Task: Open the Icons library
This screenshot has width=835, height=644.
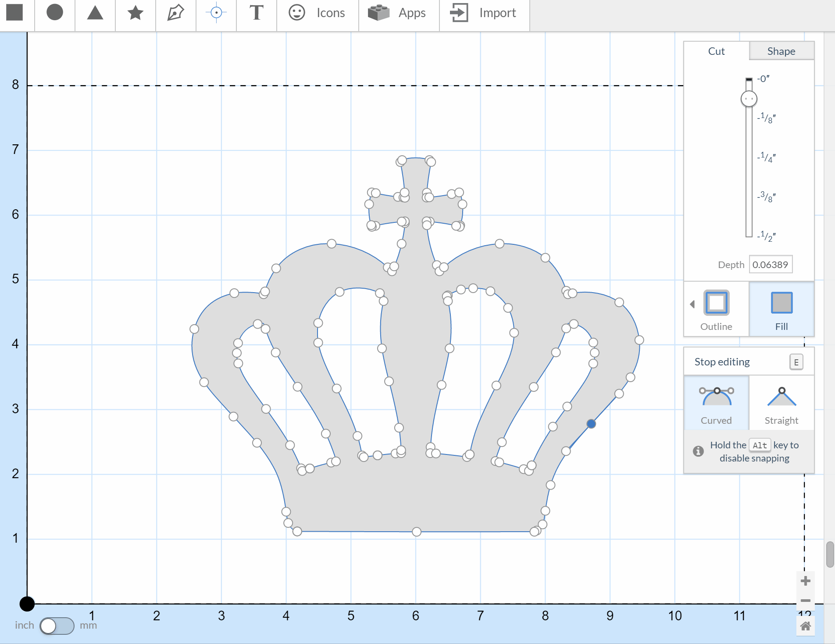Action: [317, 13]
